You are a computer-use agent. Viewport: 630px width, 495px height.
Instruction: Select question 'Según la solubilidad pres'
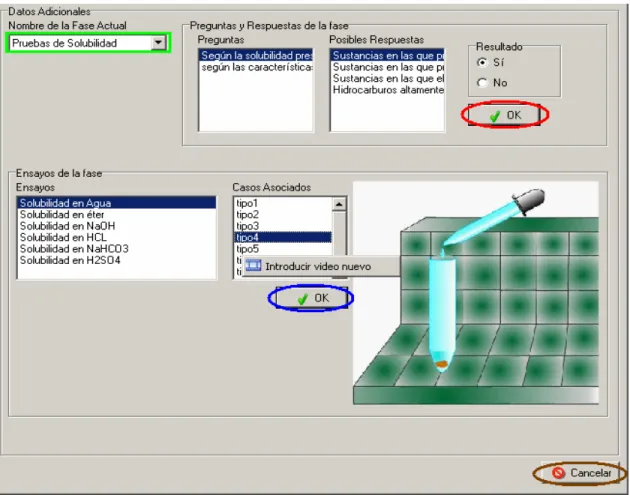coord(256,55)
